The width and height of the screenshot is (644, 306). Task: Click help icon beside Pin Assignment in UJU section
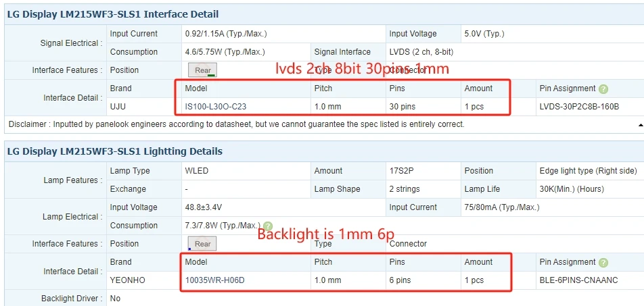tap(603, 89)
